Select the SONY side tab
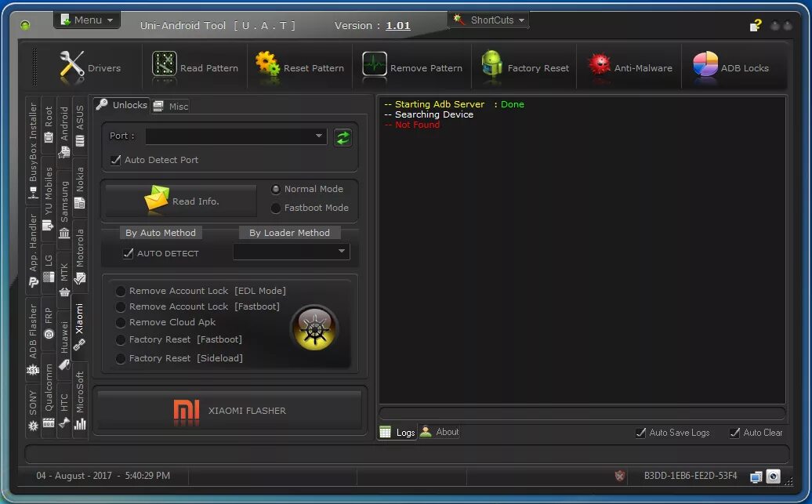Image resolution: width=812 pixels, height=504 pixels. pos(33,411)
